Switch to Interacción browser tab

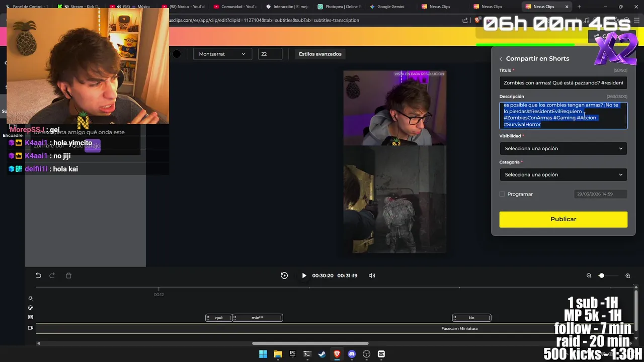[x=287, y=7]
